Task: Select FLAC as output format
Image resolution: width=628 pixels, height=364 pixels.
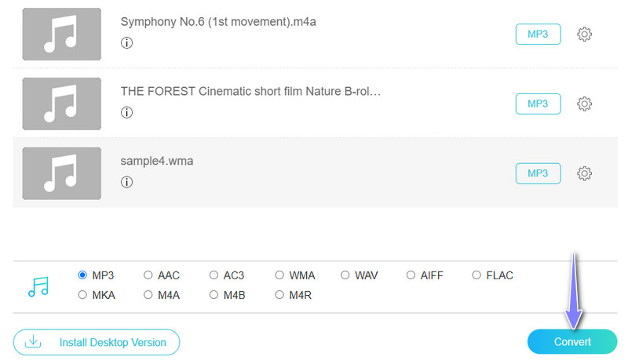Action: (x=476, y=275)
